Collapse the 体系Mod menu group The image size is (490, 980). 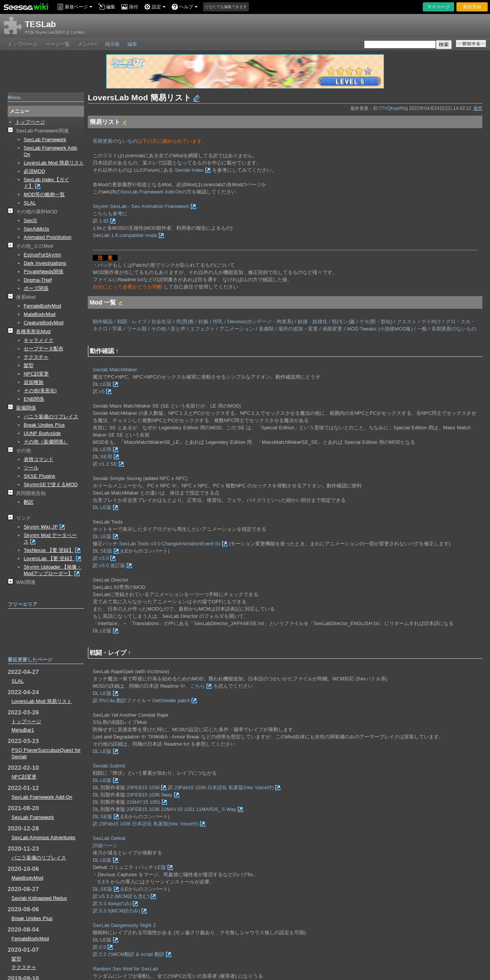pyautogui.click(x=10, y=297)
